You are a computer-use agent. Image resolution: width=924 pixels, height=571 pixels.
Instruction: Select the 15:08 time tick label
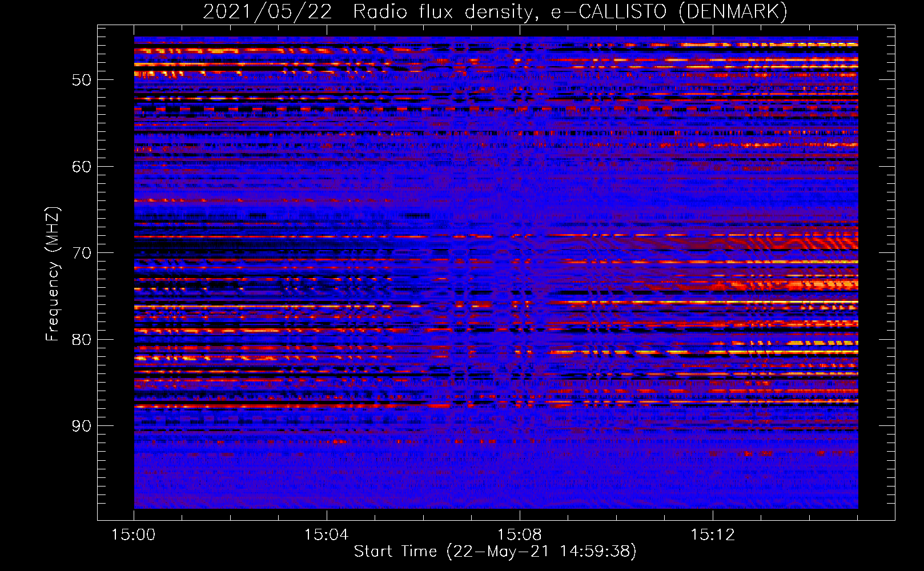[x=520, y=535]
